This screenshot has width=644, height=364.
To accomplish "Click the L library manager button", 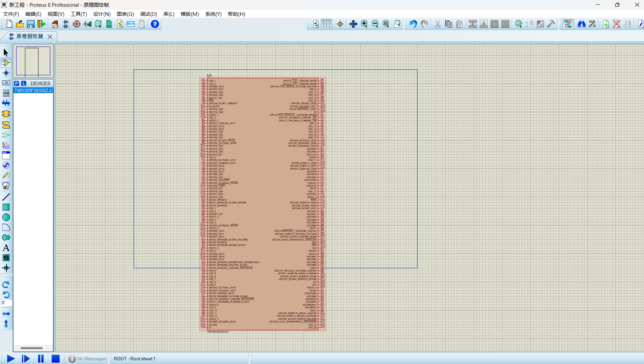I will point(24,83).
